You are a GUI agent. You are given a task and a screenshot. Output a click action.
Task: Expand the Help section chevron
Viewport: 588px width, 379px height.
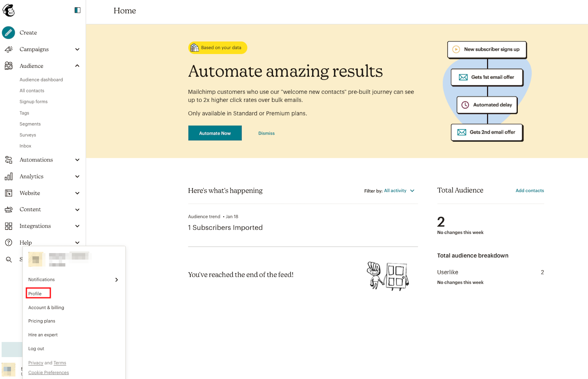point(77,242)
